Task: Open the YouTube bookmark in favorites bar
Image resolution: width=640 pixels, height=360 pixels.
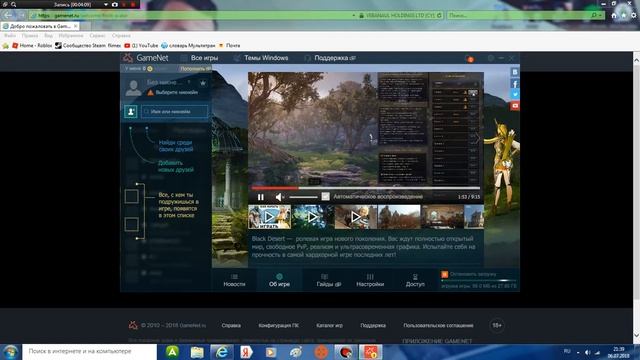Action: point(141,46)
